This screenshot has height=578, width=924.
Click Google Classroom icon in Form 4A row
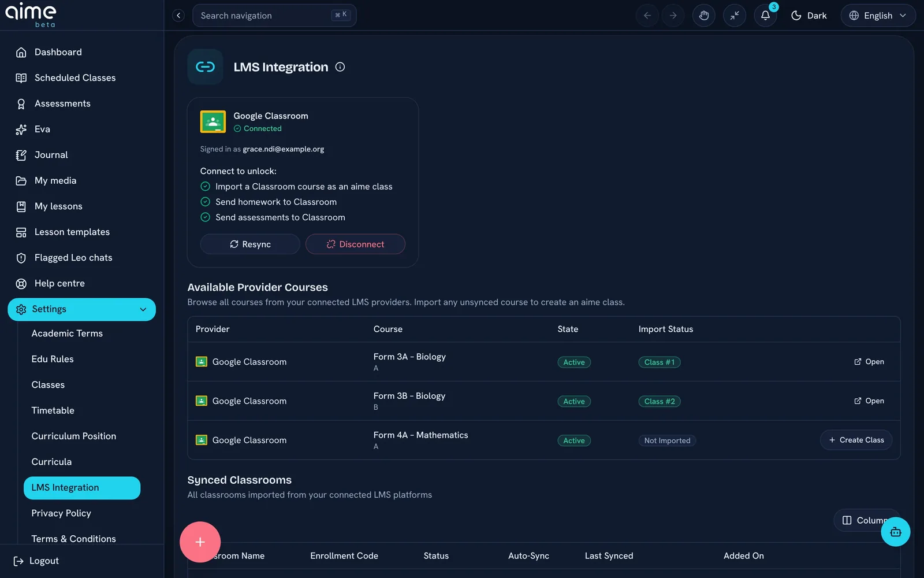pyautogui.click(x=202, y=440)
